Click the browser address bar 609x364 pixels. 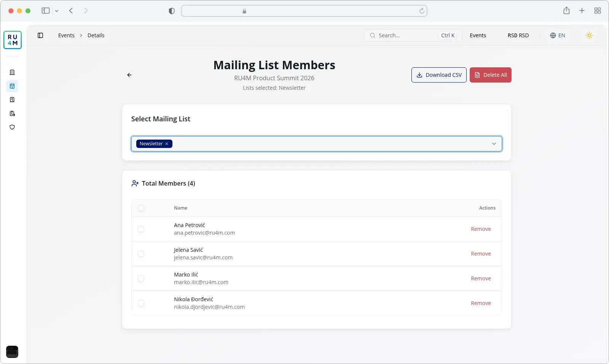tap(304, 11)
